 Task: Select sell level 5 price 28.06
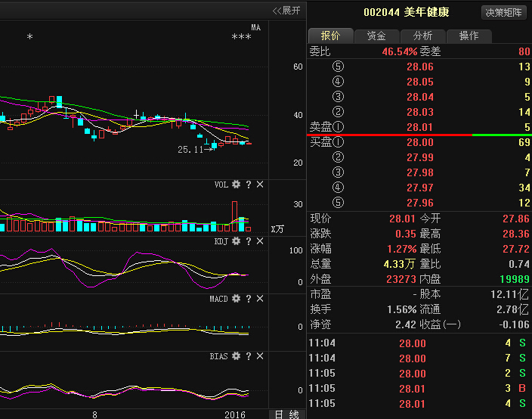click(x=420, y=67)
